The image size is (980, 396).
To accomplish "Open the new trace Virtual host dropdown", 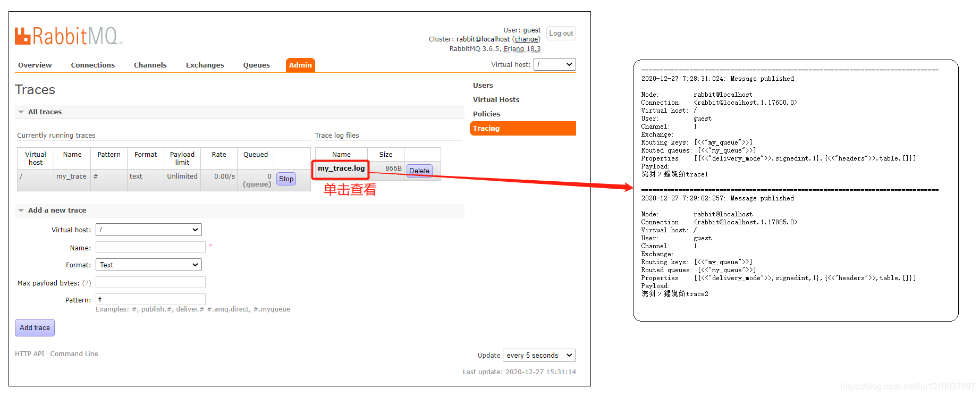I will 149,230.
